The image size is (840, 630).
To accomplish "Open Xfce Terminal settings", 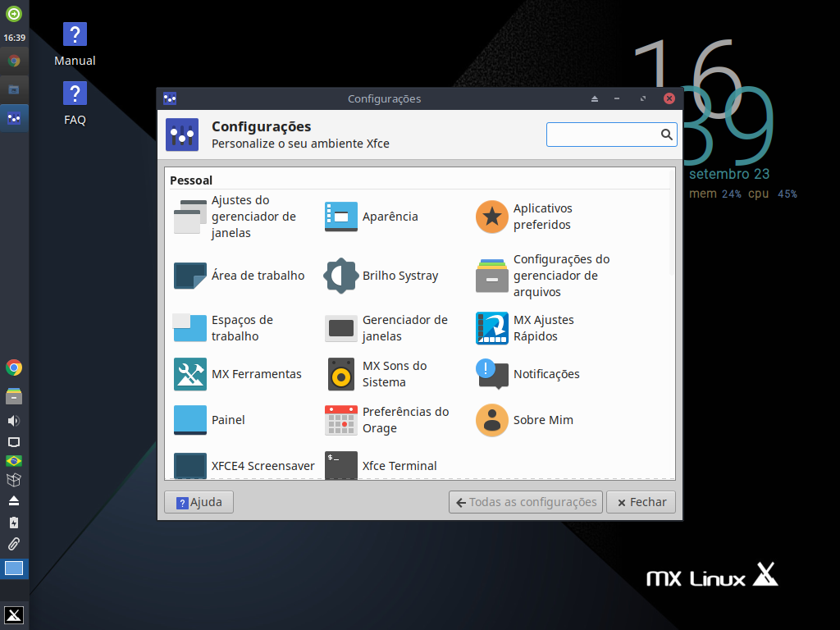I will click(x=381, y=466).
